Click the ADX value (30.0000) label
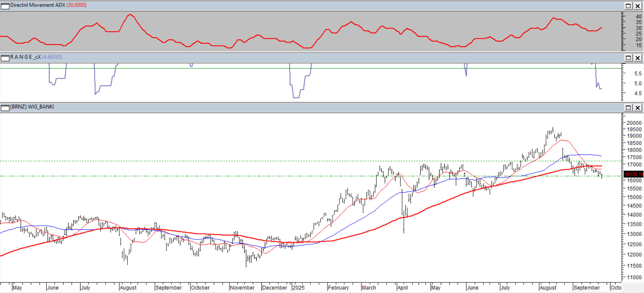 (x=76, y=5)
